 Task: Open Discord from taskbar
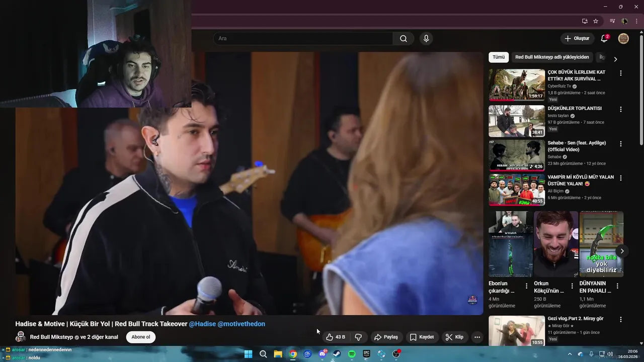coord(322,354)
